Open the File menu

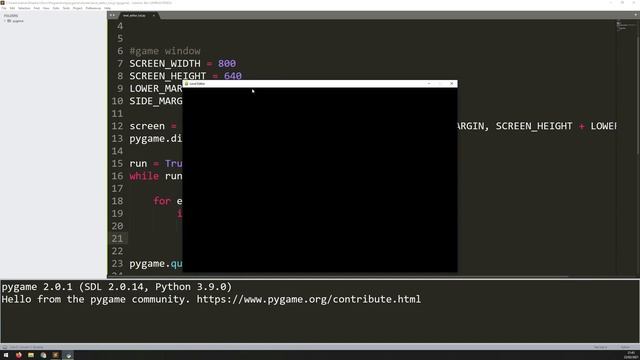coord(4,8)
